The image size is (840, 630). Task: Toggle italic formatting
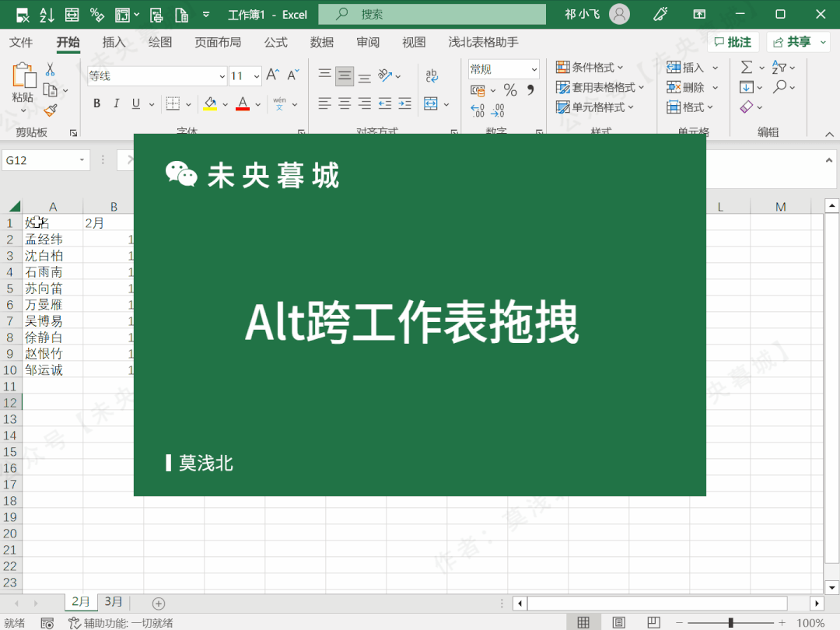point(115,103)
